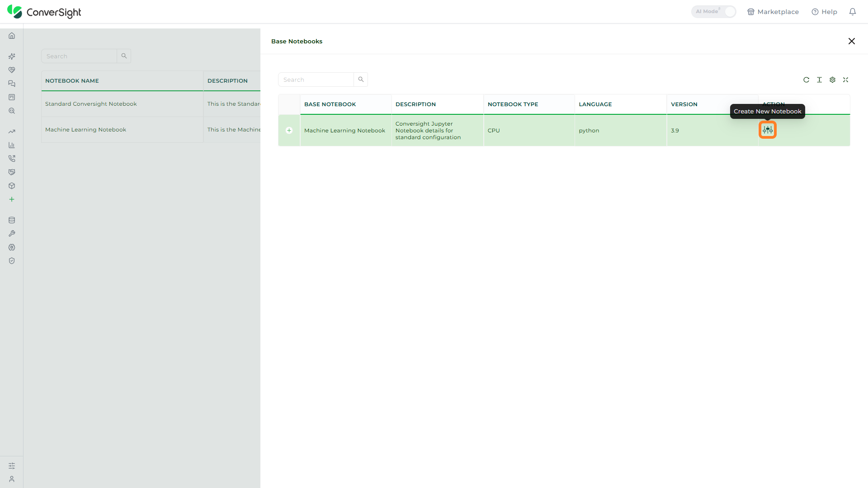Click the phone call icon in sidebar
The height and width of the screenshot is (488, 868).
click(12, 159)
